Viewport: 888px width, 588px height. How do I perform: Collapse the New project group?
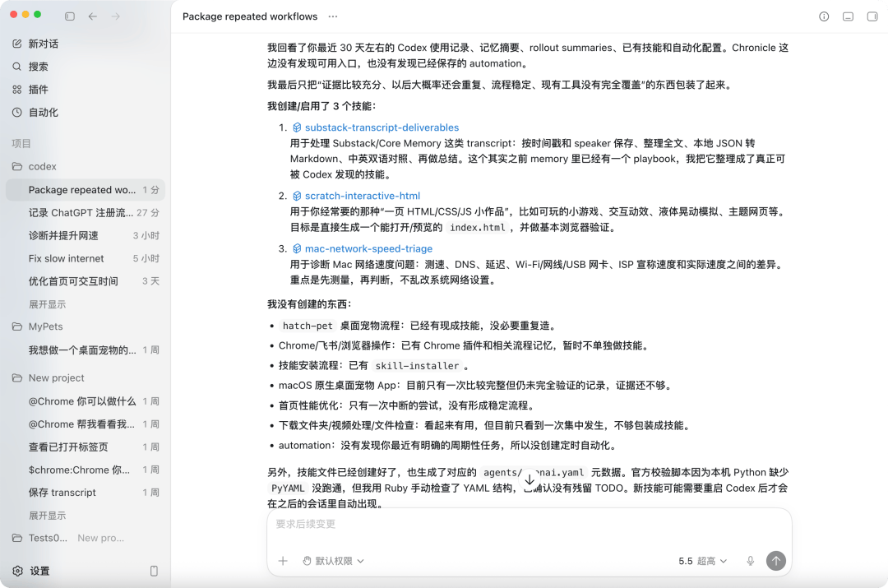[56, 377]
